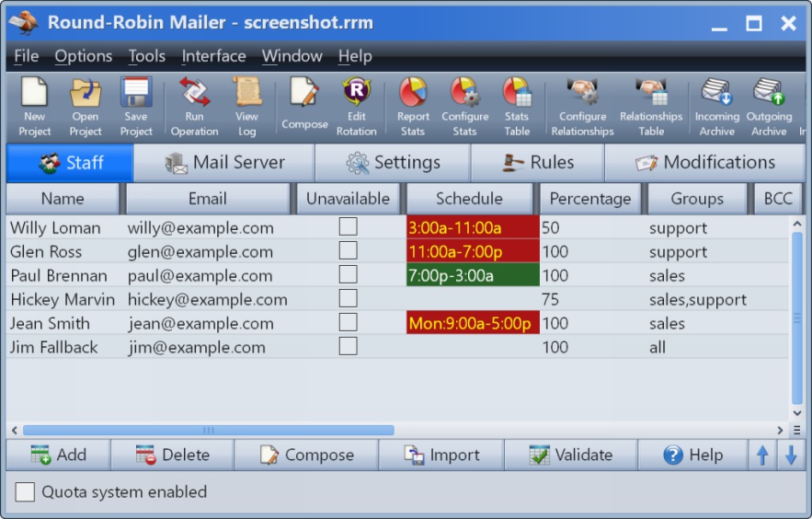
Task: Select the Jim Fallback name cell
Action: click(x=54, y=347)
